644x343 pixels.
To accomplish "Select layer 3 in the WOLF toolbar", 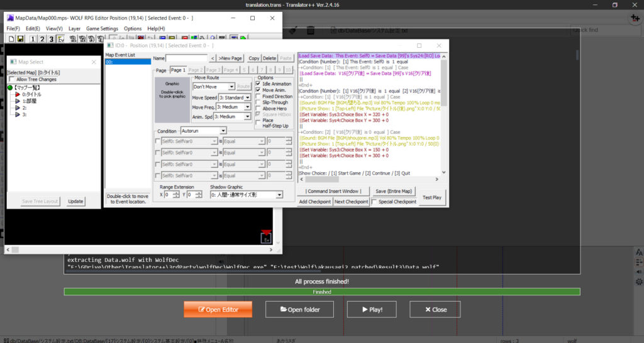I will (52, 38).
